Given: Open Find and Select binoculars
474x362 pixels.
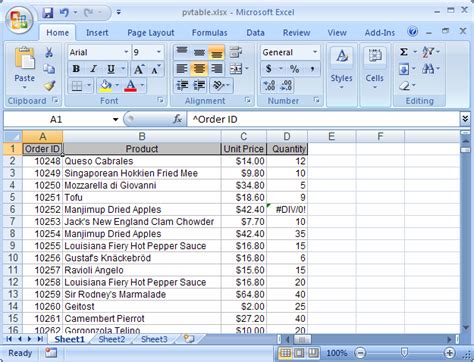Looking at the screenshot, I should pos(428,69).
